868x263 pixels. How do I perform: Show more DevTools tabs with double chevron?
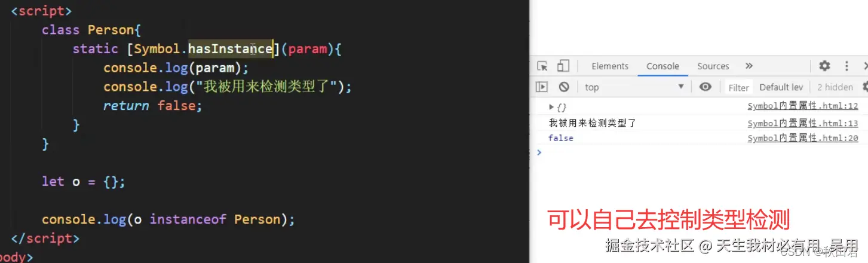coord(749,66)
